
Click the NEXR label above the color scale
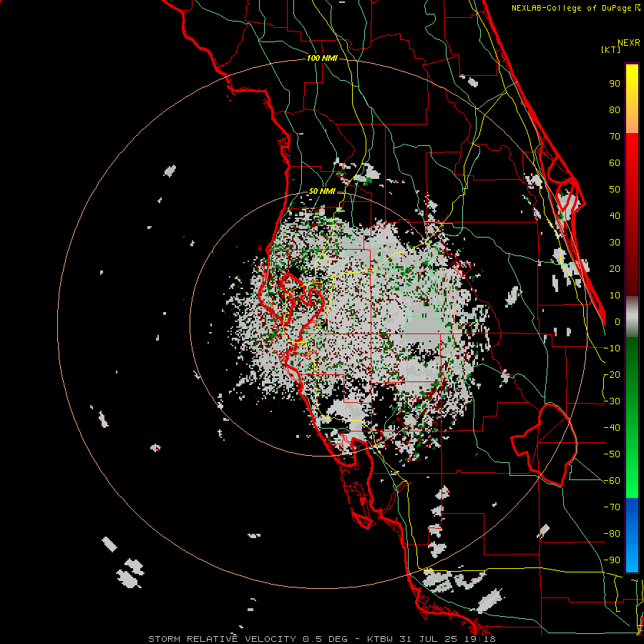coord(629,43)
